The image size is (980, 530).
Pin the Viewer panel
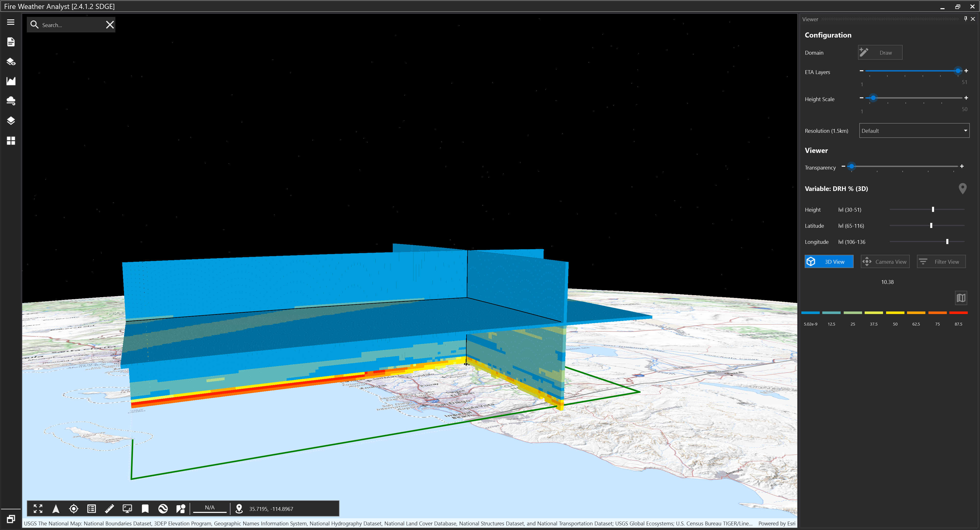(x=966, y=19)
